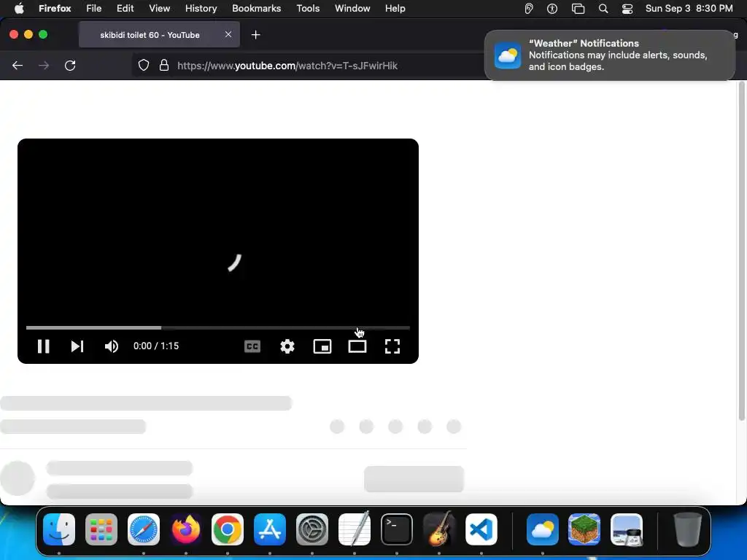Reload the current page

pyautogui.click(x=70, y=66)
